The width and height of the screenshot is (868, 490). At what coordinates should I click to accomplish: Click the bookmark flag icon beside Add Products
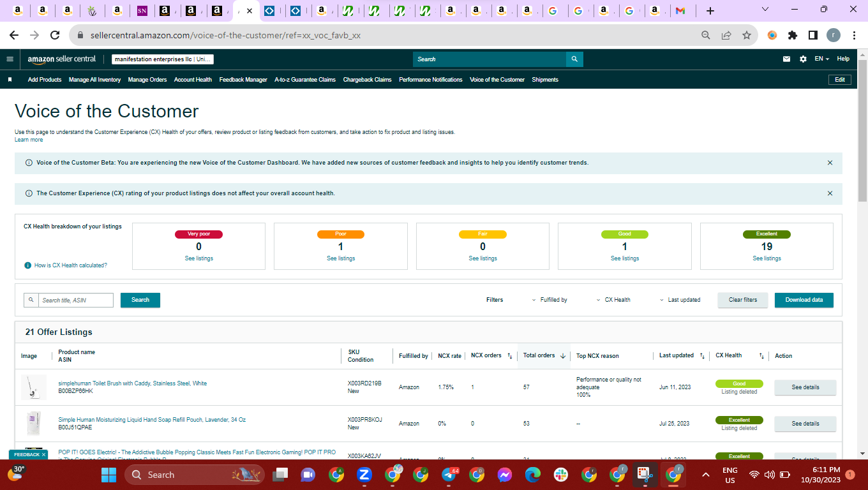click(x=10, y=80)
